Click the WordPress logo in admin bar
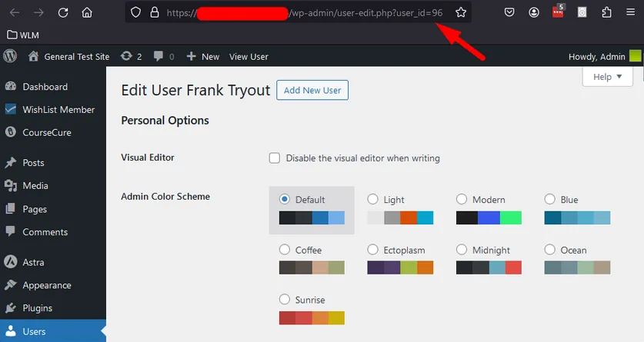Viewport: 644px width, 342px height. pos(10,56)
